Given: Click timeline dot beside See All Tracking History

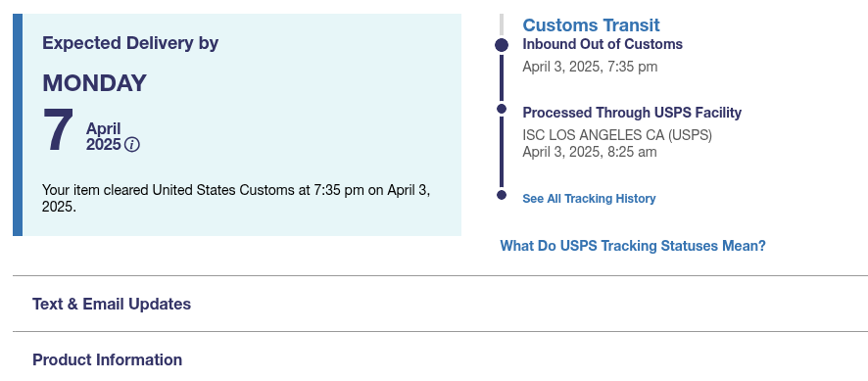Looking at the screenshot, I should (x=502, y=194).
